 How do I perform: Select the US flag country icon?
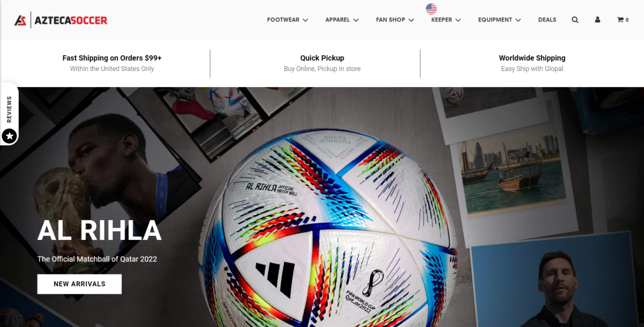(x=431, y=9)
